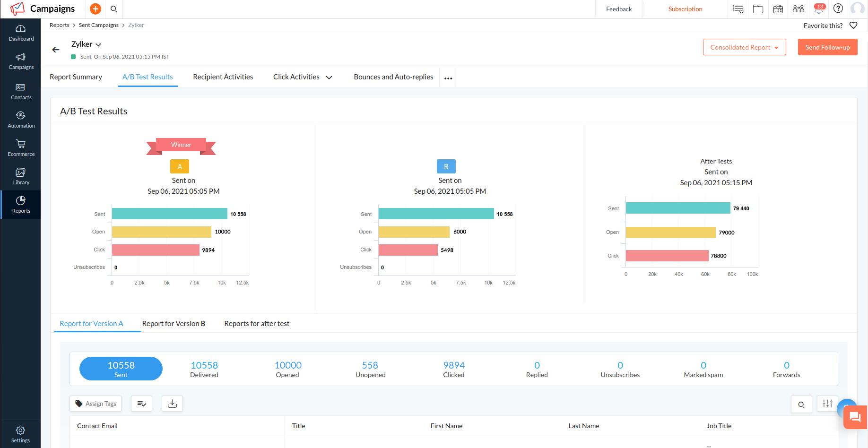Click the Send Follow-up button
This screenshot has width=868, height=448.
click(x=827, y=47)
